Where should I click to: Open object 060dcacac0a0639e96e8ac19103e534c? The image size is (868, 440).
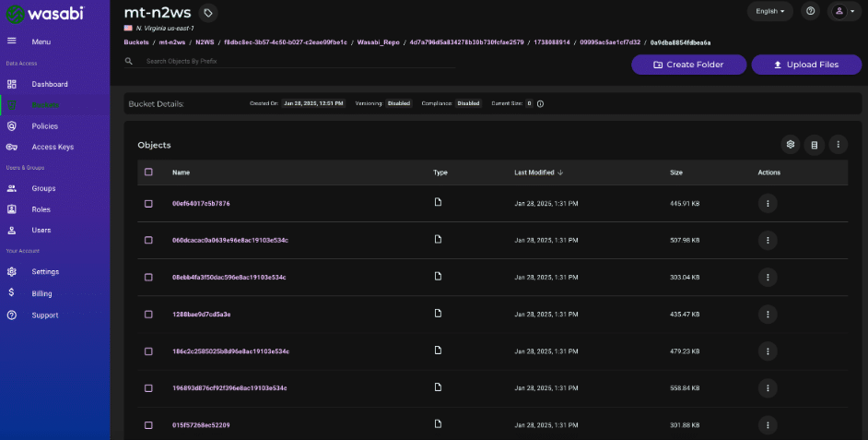point(230,240)
